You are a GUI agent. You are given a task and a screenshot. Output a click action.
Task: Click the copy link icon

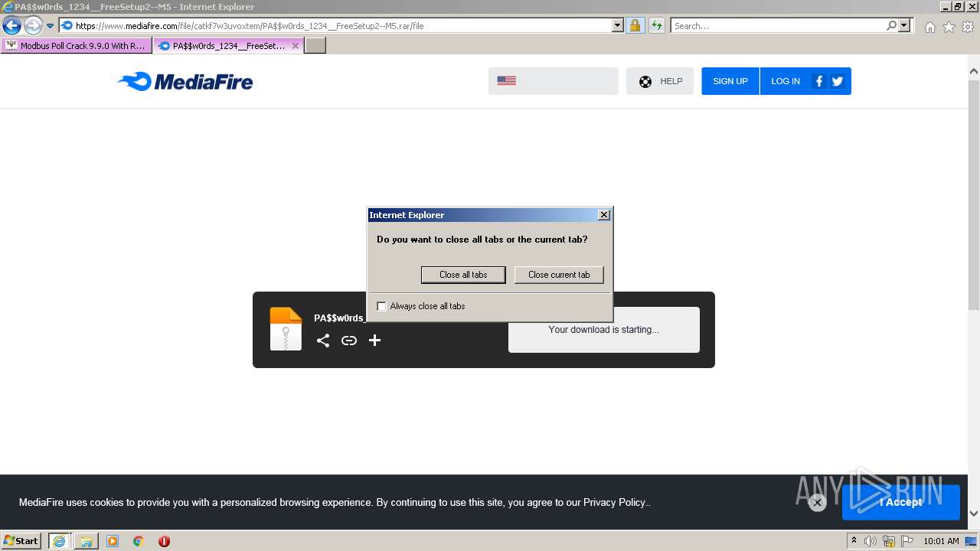click(x=349, y=341)
